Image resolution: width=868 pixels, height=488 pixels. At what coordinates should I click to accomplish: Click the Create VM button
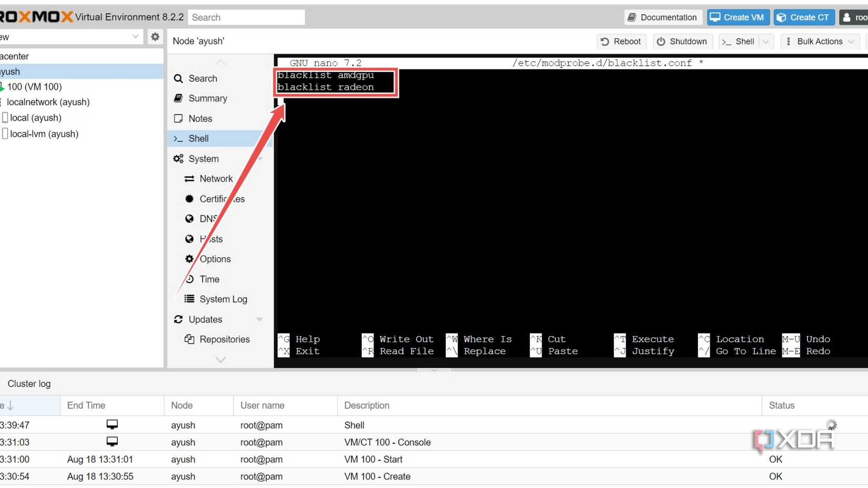(x=738, y=17)
